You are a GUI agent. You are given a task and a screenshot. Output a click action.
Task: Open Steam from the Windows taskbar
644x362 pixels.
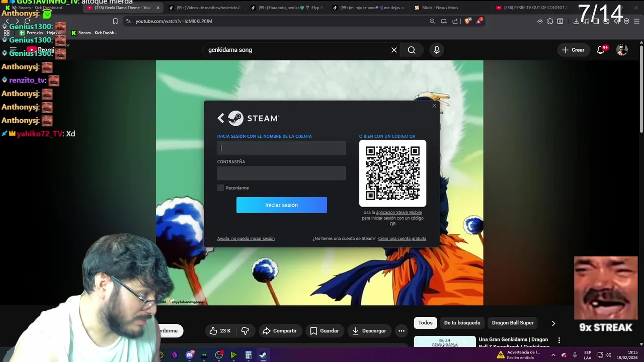coord(263,355)
